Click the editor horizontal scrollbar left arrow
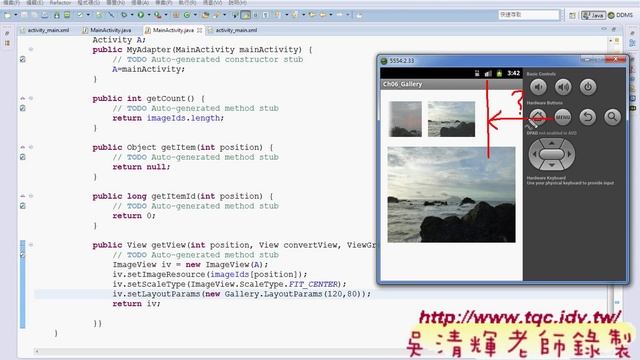This screenshot has width=640, height=360. pyautogui.click(x=37, y=351)
